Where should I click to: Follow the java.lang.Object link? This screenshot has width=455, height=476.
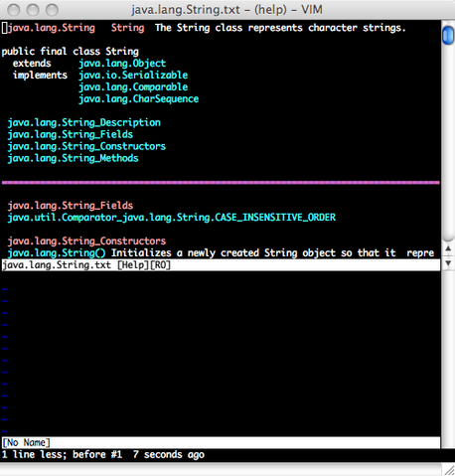tap(122, 64)
